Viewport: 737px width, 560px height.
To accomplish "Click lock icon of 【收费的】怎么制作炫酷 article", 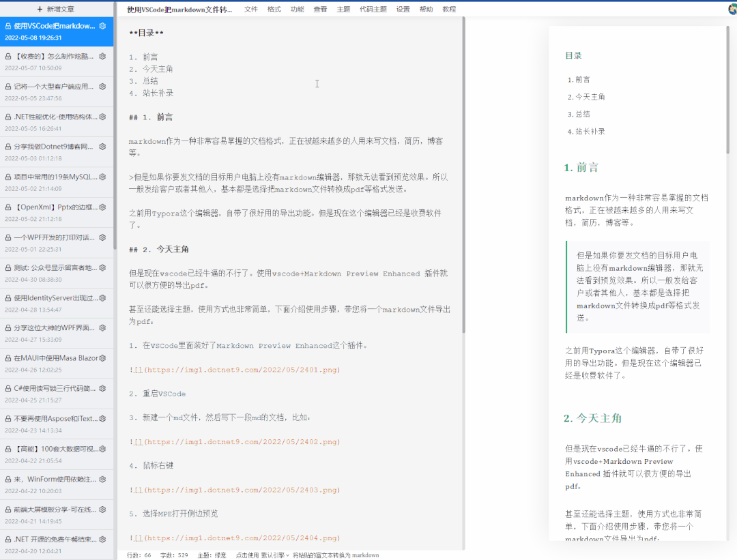I will click(x=8, y=56).
